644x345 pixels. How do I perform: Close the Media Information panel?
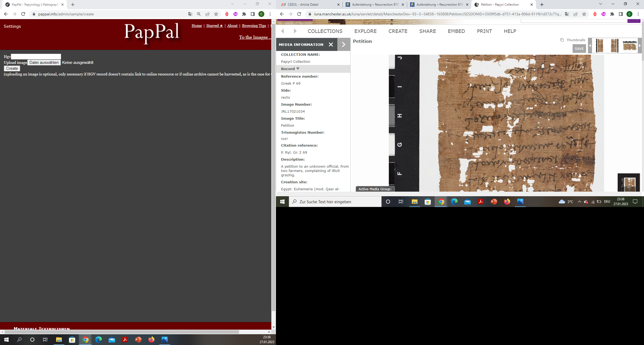coord(331,44)
